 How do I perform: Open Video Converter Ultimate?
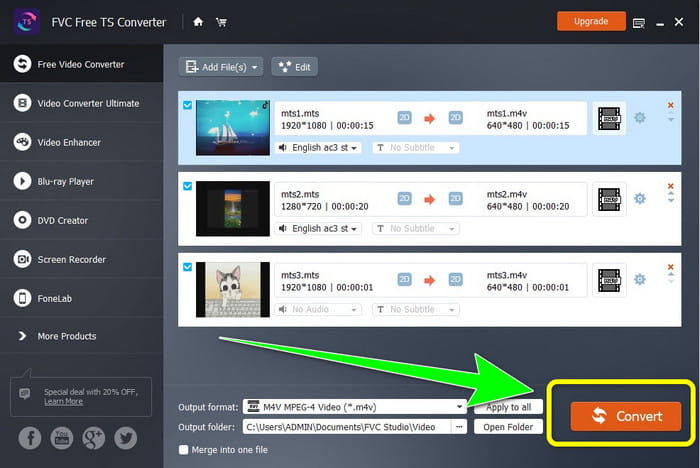(81, 103)
